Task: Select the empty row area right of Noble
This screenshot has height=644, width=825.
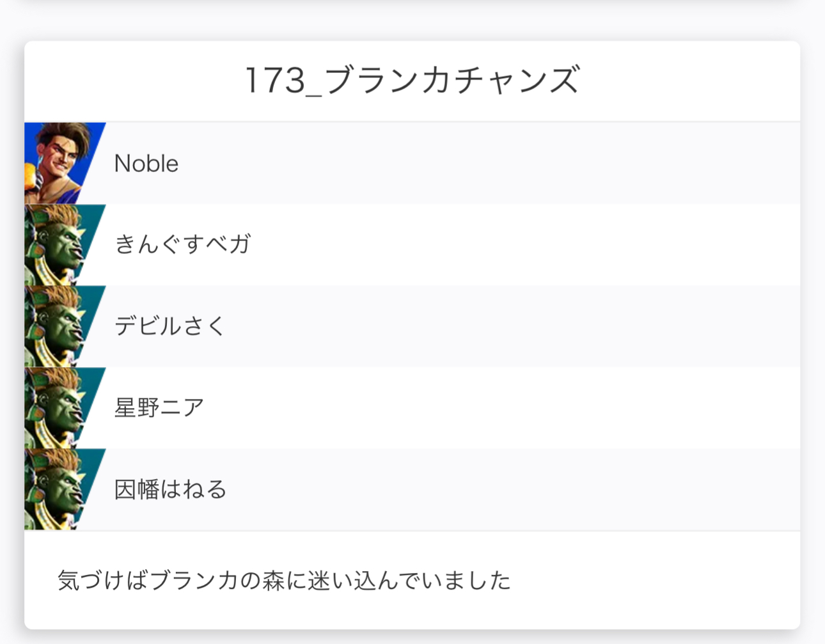Action: point(486,164)
